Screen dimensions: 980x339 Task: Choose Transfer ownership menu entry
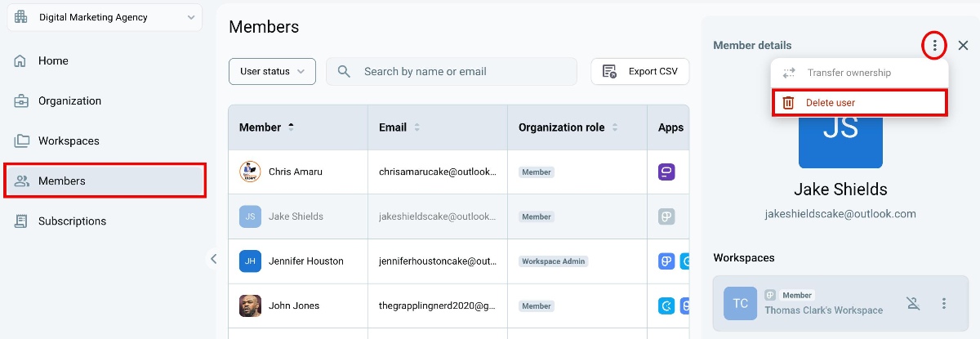coord(859,73)
